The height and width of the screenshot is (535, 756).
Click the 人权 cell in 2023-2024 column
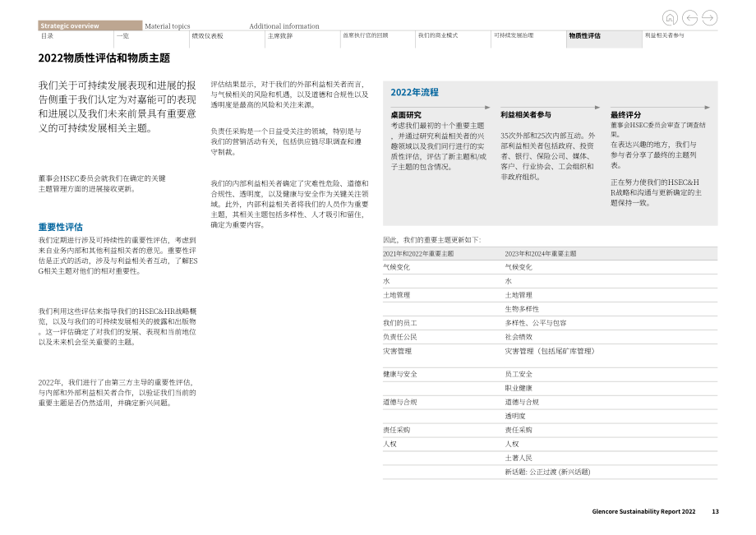point(512,444)
